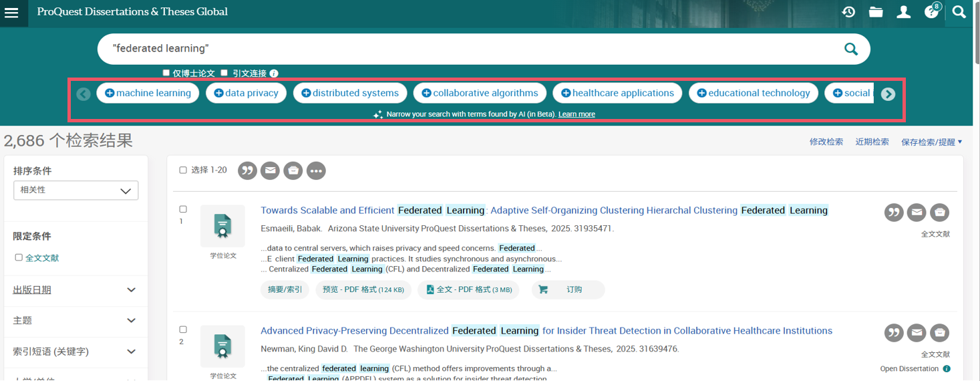Click into the "federated learning" search field

tap(468, 49)
